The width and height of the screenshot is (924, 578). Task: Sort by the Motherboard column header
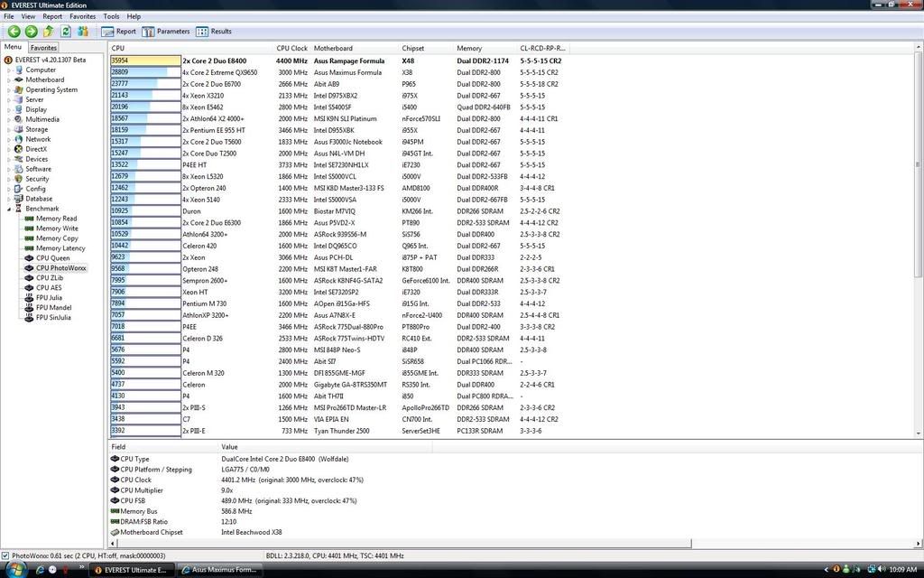[x=356, y=49]
